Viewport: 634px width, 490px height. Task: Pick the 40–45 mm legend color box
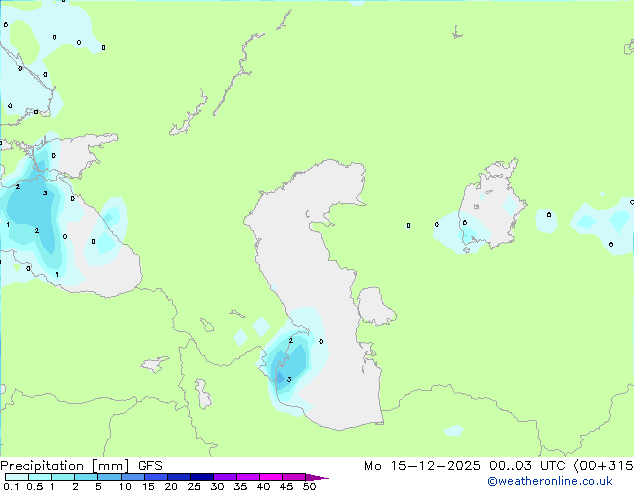pyautogui.click(x=271, y=477)
